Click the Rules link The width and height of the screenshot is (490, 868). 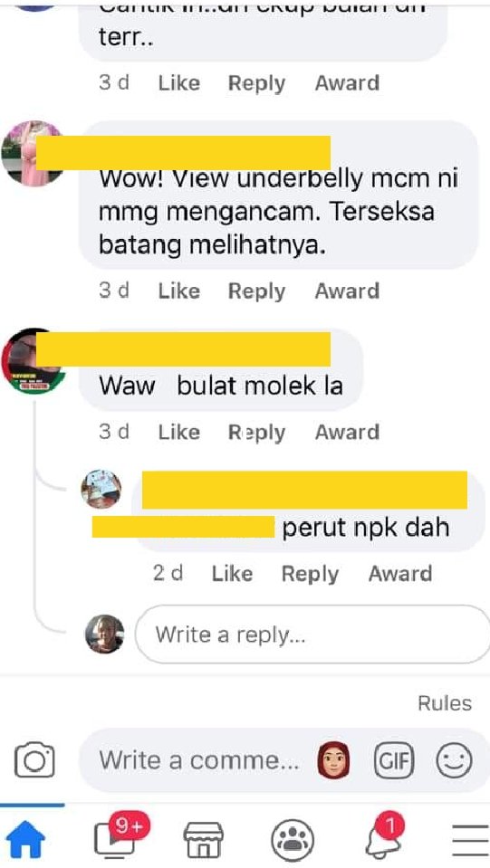pos(445,703)
